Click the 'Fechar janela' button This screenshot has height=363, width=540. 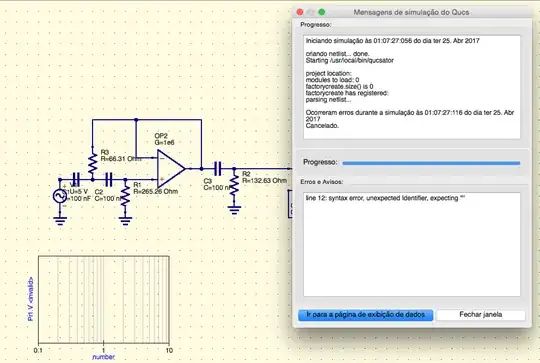(481, 315)
